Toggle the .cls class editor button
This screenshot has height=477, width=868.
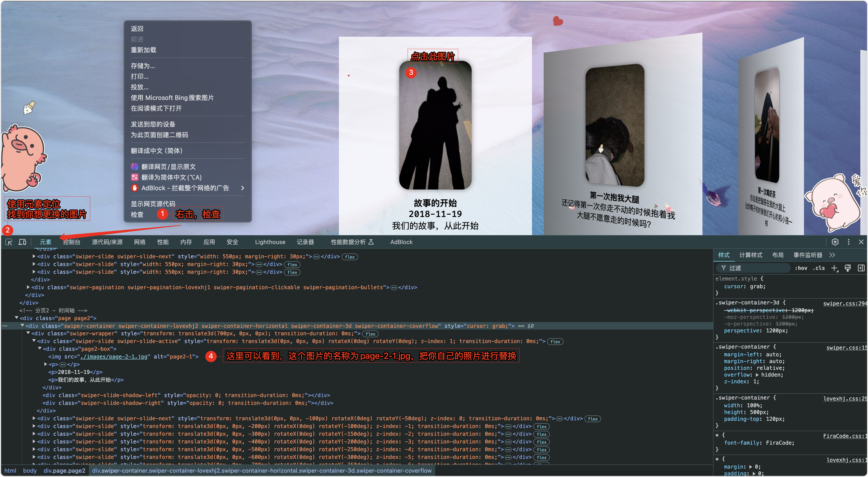coord(819,268)
